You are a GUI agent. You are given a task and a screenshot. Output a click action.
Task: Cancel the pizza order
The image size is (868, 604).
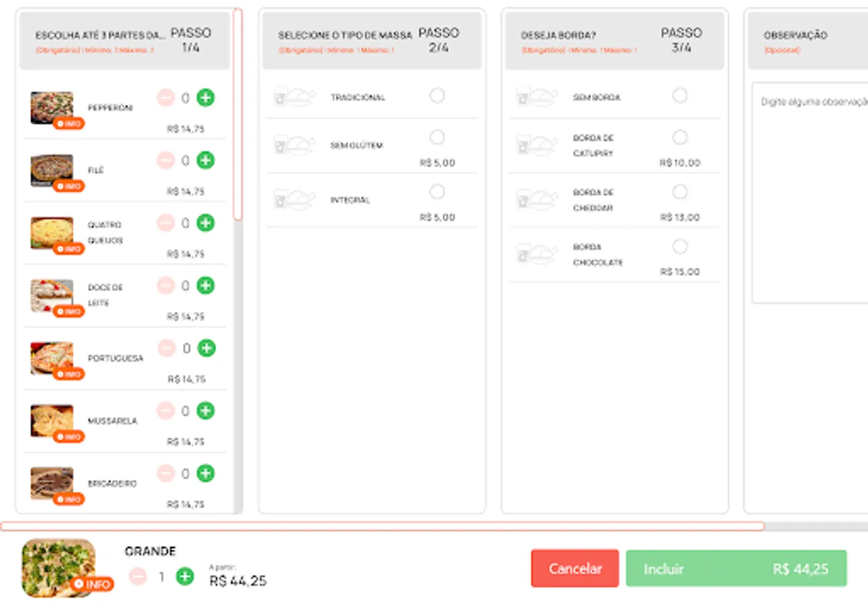pyautogui.click(x=575, y=568)
